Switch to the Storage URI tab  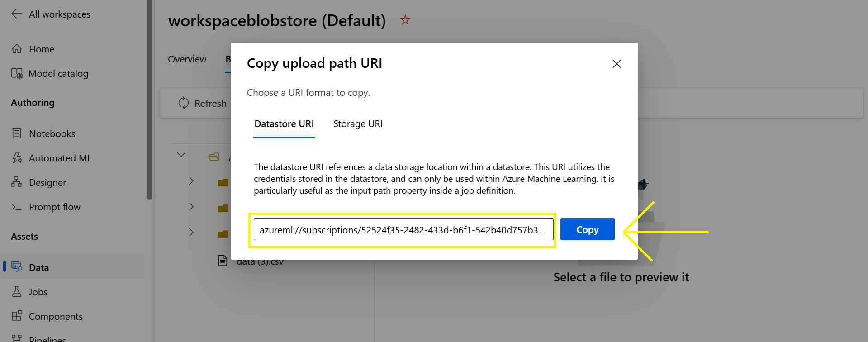tap(358, 124)
